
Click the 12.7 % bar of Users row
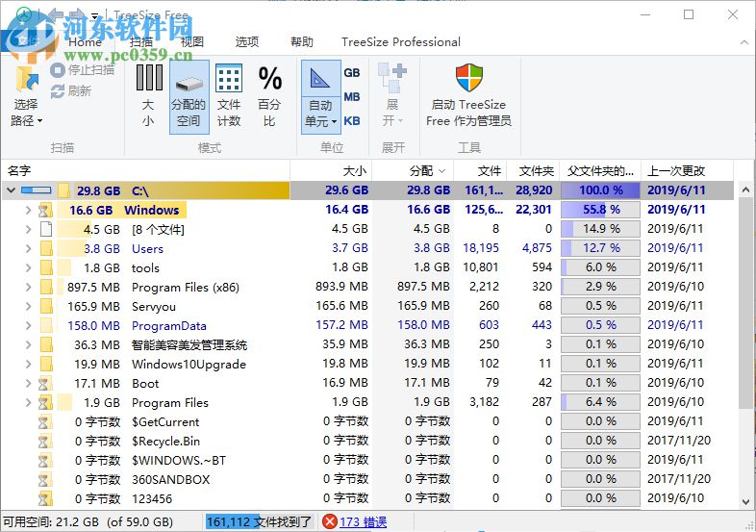click(x=600, y=248)
